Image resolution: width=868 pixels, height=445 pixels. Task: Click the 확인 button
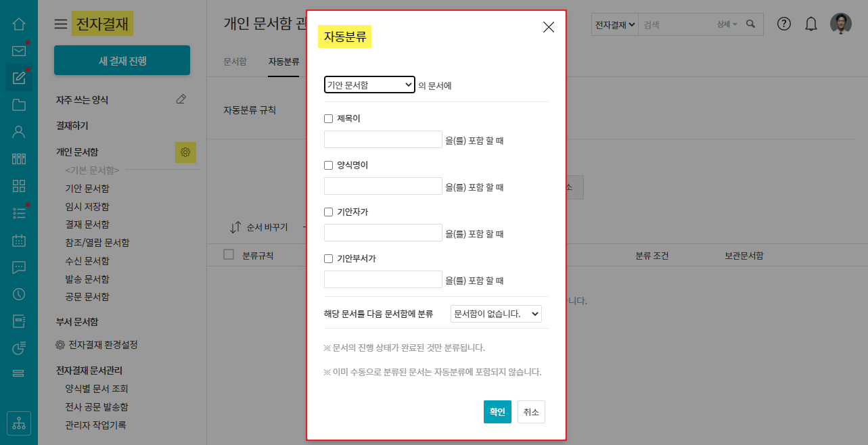(x=497, y=412)
